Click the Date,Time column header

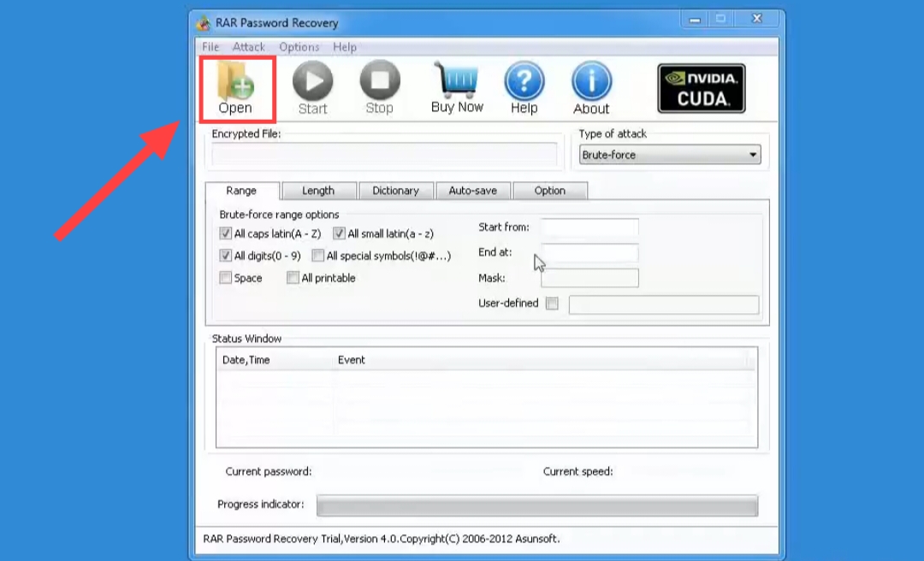click(246, 360)
